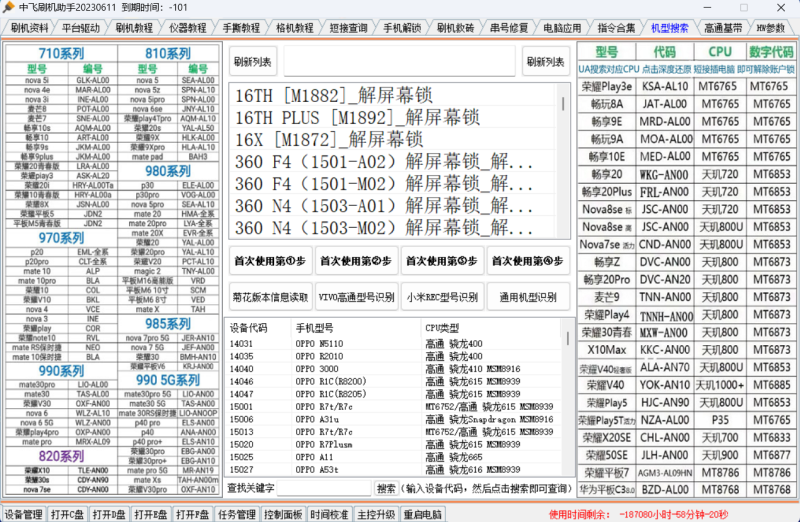
Task: Select the 刷机救砖 tab
Action: pos(455,28)
